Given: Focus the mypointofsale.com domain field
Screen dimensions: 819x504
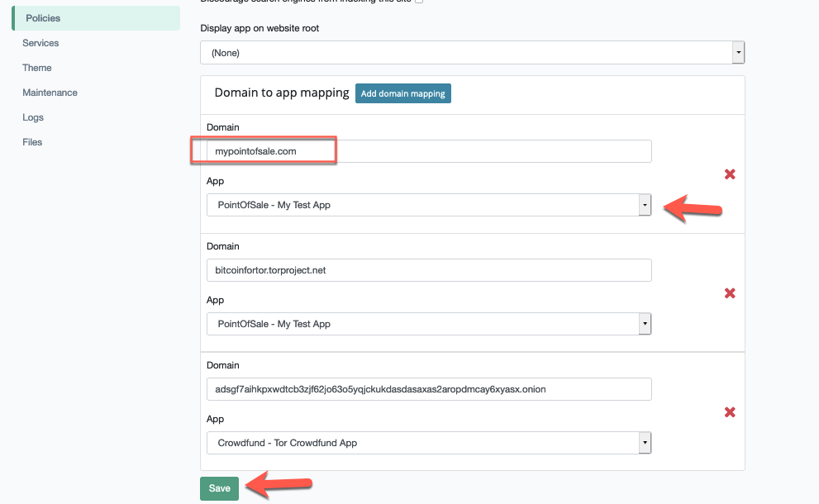Looking at the screenshot, I should (x=429, y=151).
